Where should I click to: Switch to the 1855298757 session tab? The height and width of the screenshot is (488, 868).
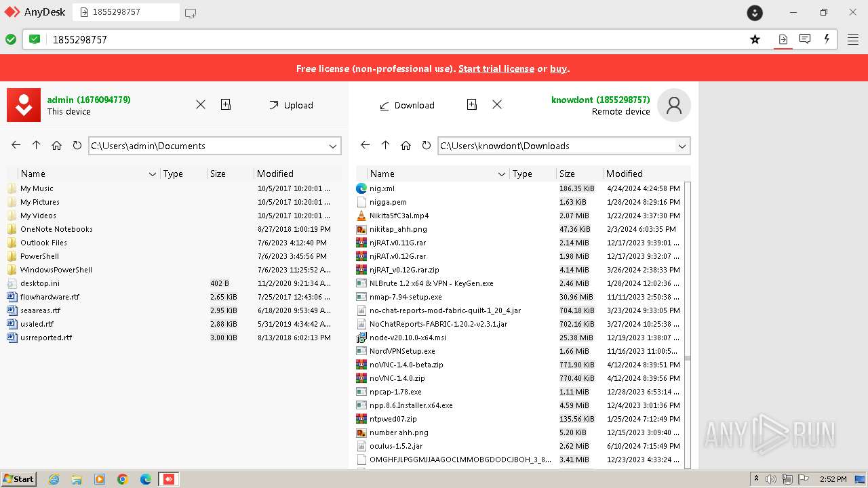126,12
